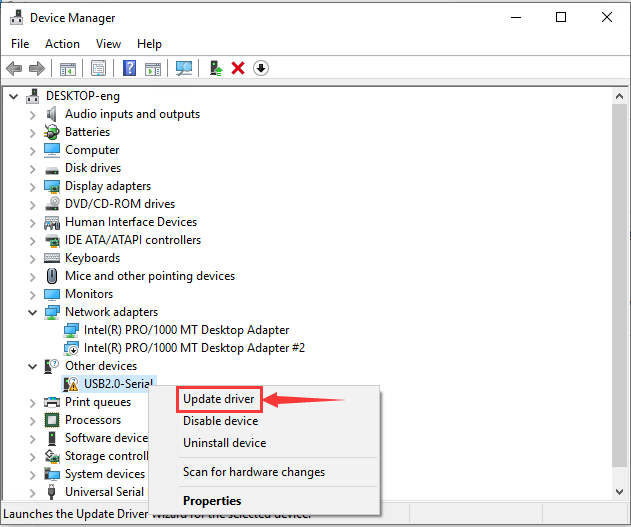
Task: Click the scrollbar down arrow
Action: coord(619,491)
